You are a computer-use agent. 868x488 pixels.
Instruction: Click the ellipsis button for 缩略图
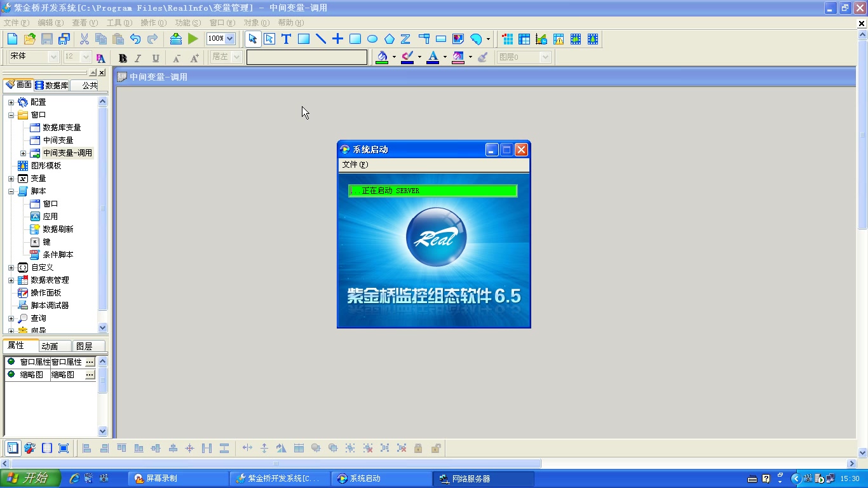point(90,375)
